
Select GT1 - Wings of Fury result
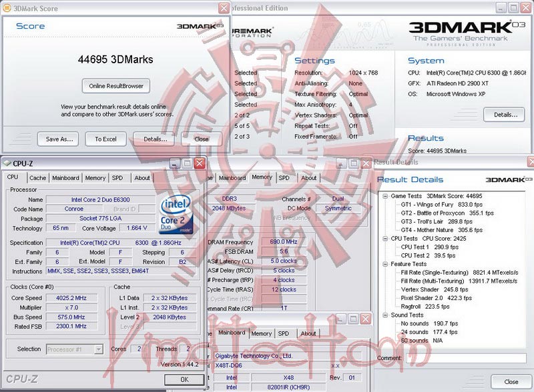click(442, 205)
